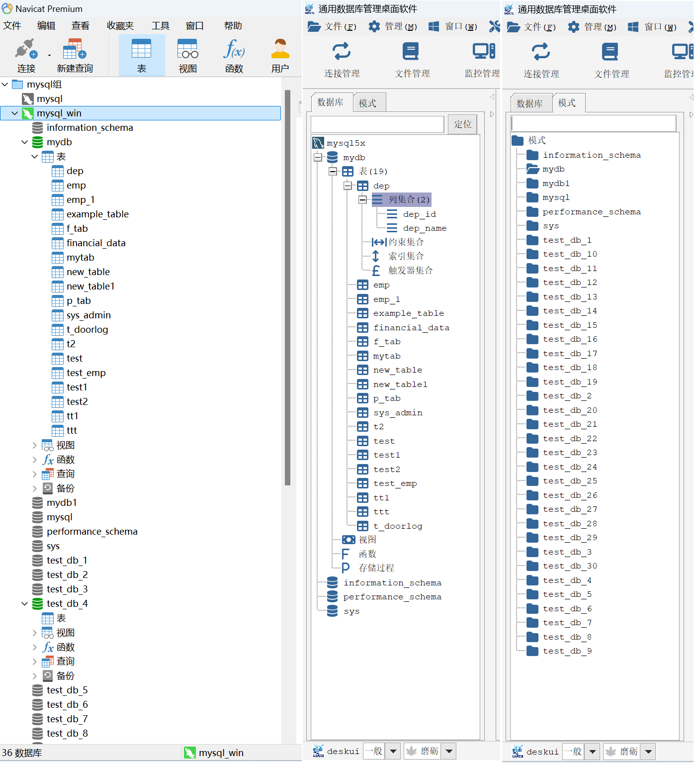
Task: Open the 收藏夹 menu in Navicat
Action: (x=120, y=26)
